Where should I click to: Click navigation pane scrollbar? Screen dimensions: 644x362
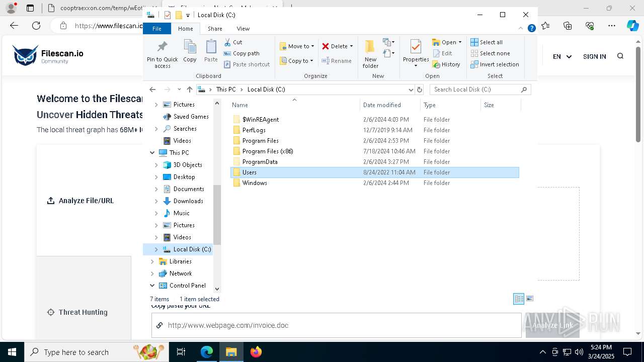tap(217, 215)
